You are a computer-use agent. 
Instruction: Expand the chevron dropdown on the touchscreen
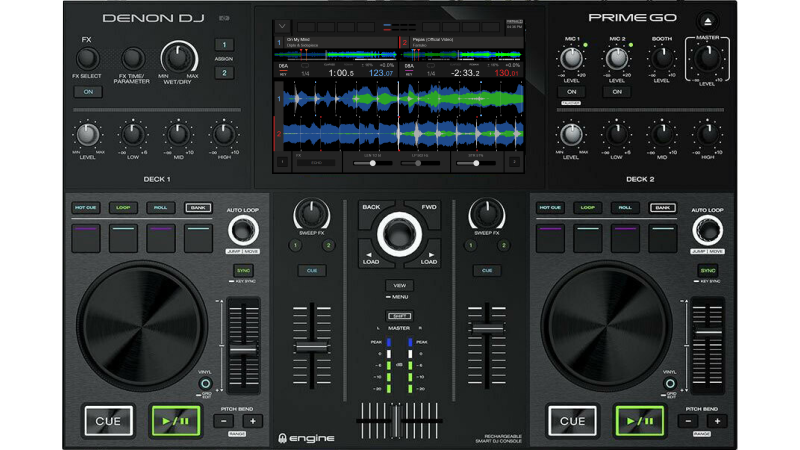coord(283,27)
